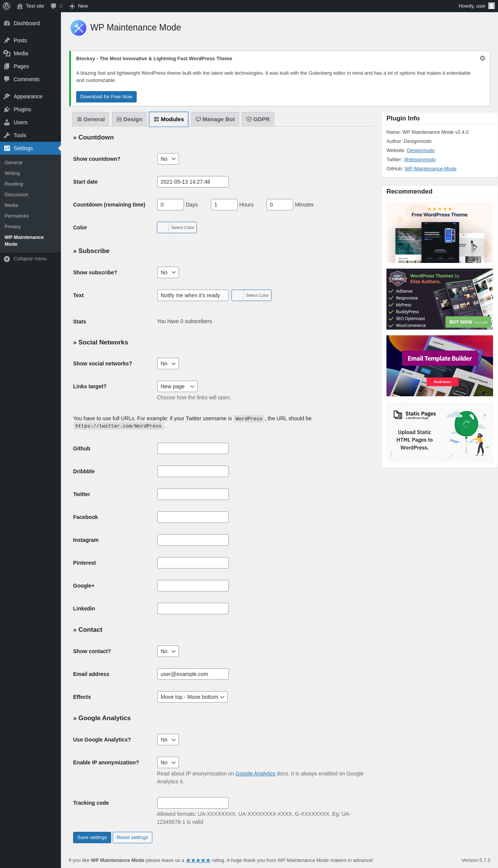Open the Strict Themes banner

point(440,299)
